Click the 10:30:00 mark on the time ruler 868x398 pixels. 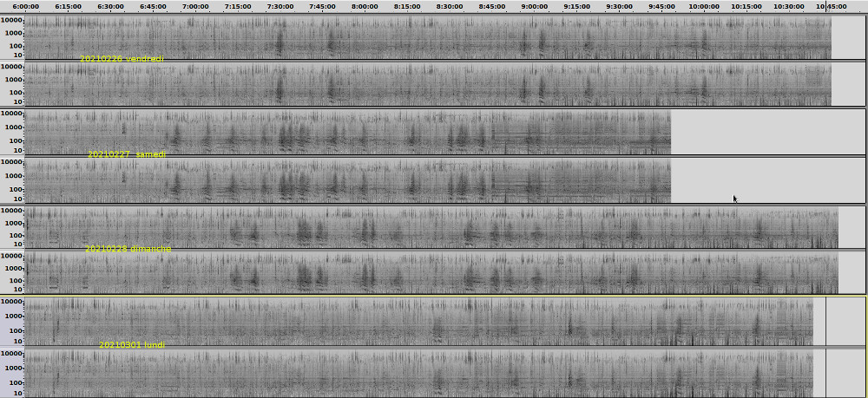(x=789, y=6)
